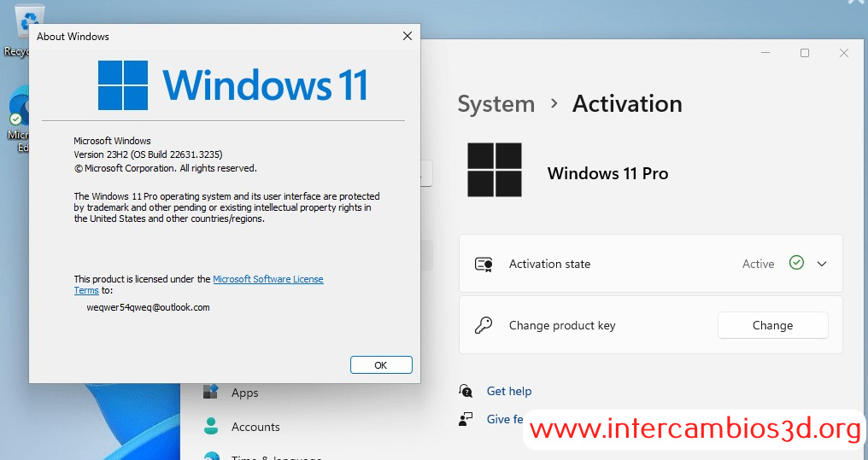Image resolution: width=868 pixels, height=460 pixels.
Task: Click OK in the About Windows dialog
Action: click(381, 365)
